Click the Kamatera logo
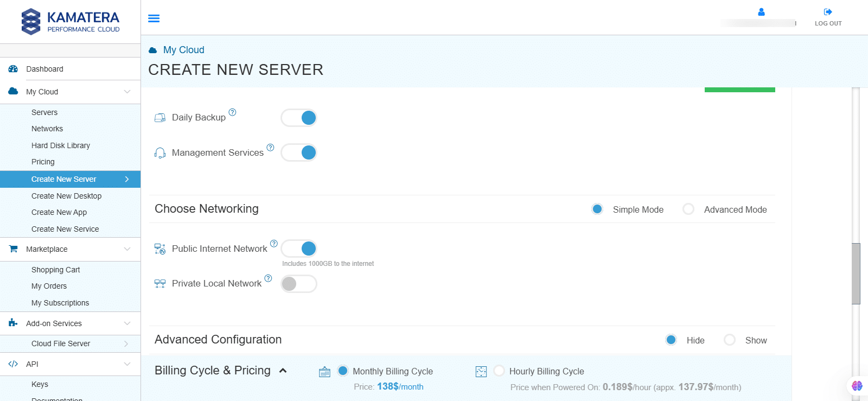The height and width of the screenshot is (401, 868). pos(71,22)
